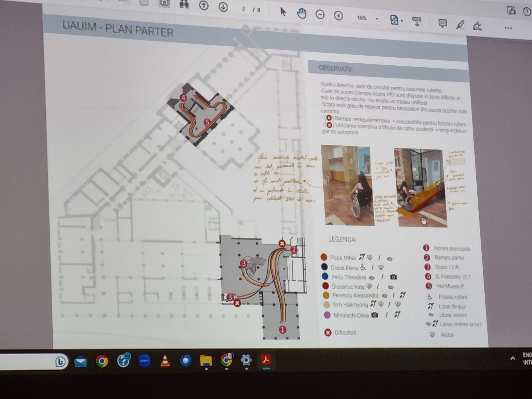Open the Zoom app on taskbar
This screenshot has height=399, width=532.
pyautogui.click(x=144, y=361)
